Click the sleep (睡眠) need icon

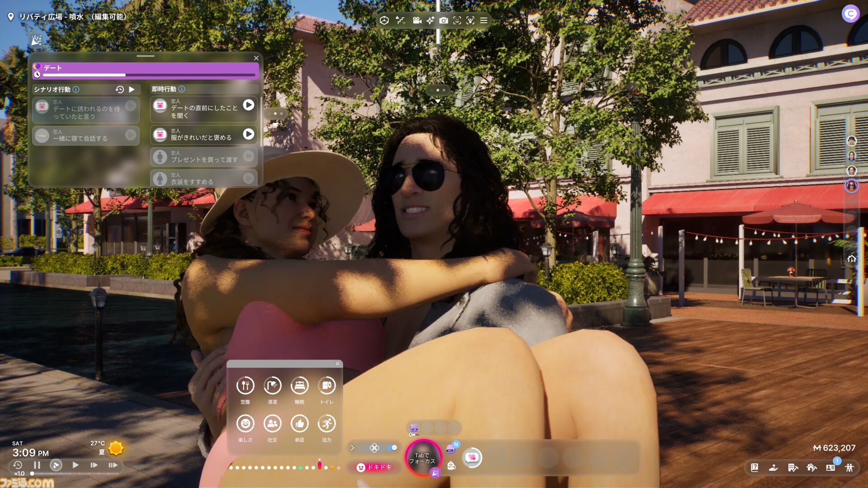(x=299, y=385)
